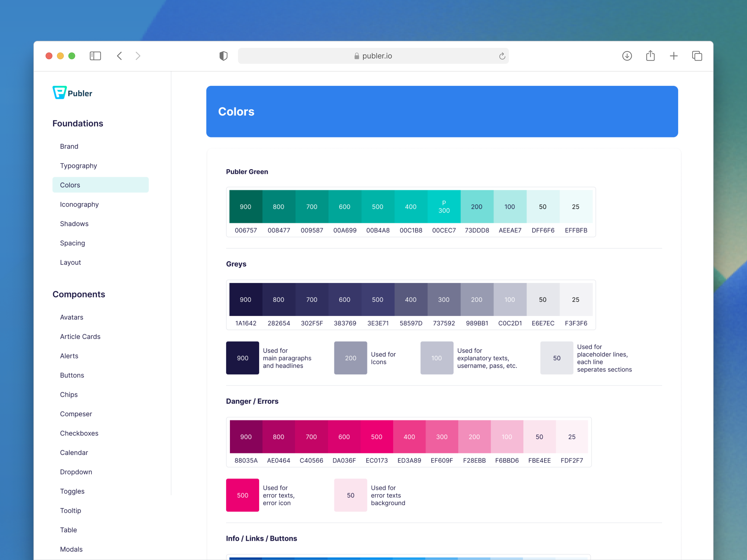Open the Typography section
The image size is (747, 560).
(78, 165)
